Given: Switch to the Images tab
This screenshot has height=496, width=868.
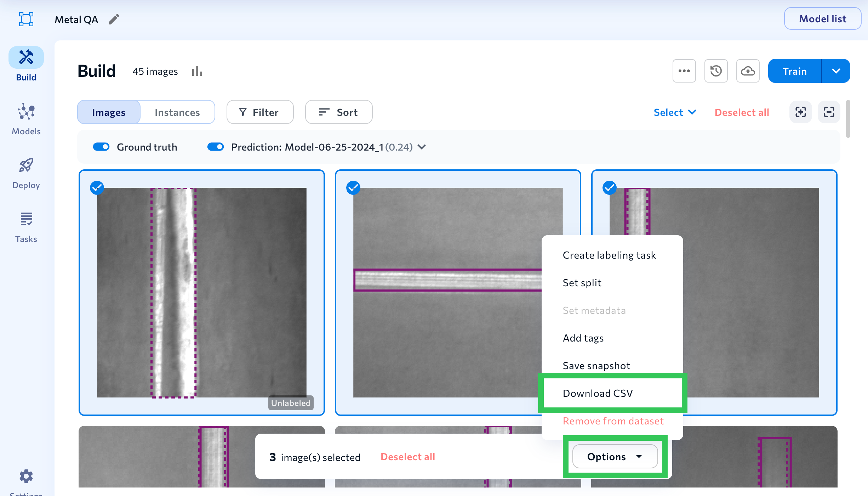Looking at the screenshot, I should [x=109, y=112].
